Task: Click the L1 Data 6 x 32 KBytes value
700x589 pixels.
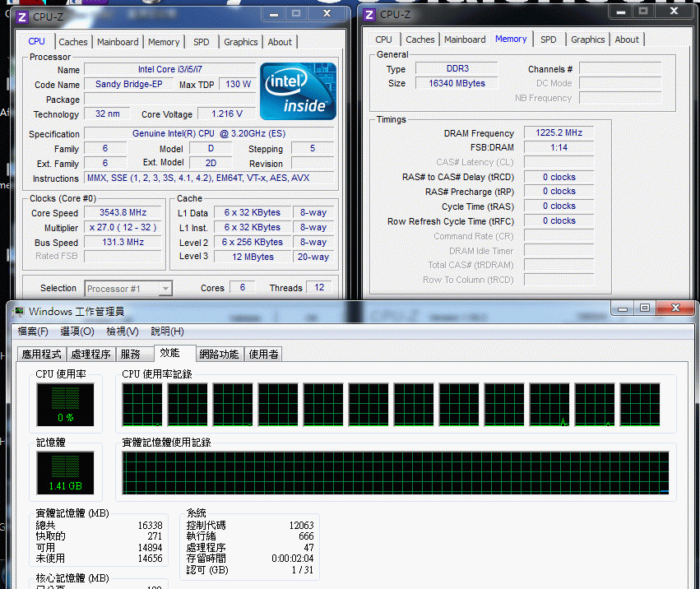Action: [x=253, y=212]
